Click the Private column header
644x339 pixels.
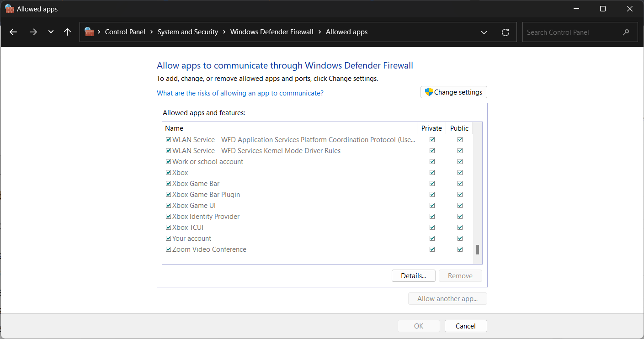[x=431, y=128]
